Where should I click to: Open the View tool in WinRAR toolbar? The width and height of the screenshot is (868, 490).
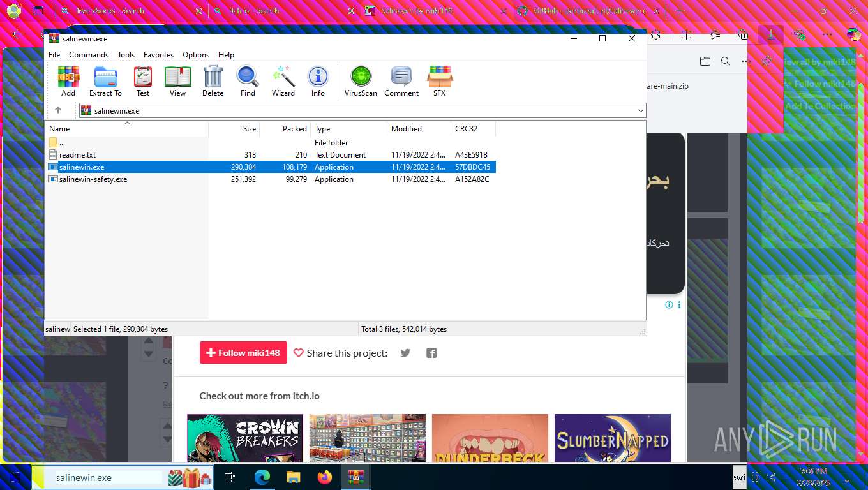tap(177, 81)
